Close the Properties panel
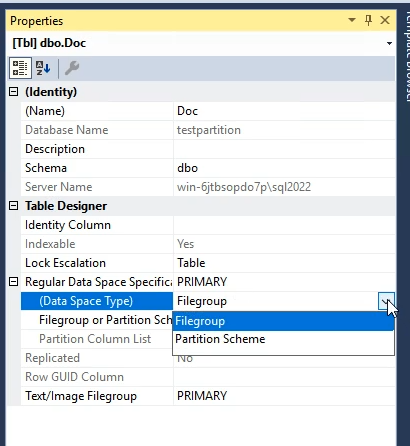This screenshot has width=410, height=446. [x=385, y=20]
